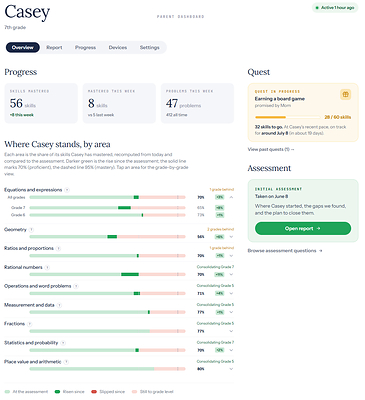The height and width of the screenshot is (400, 365).
Task: Click the Statistics and probability change badge
Action: coord(219,350)
